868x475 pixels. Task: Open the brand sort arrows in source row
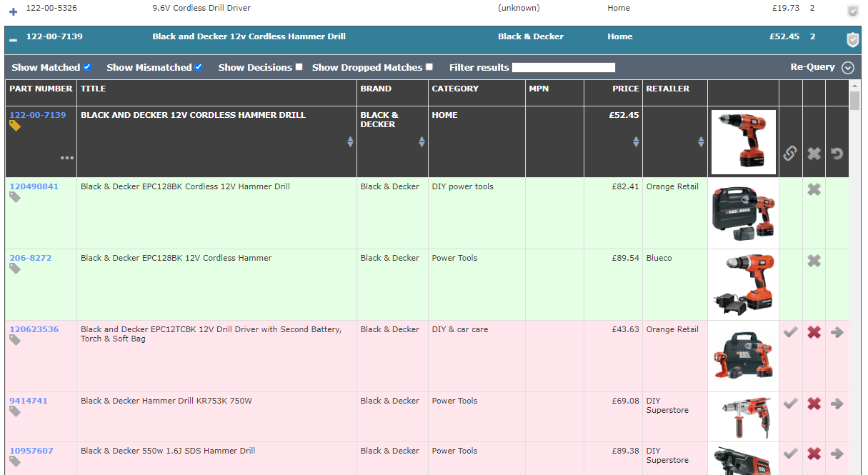pos(421,142)
